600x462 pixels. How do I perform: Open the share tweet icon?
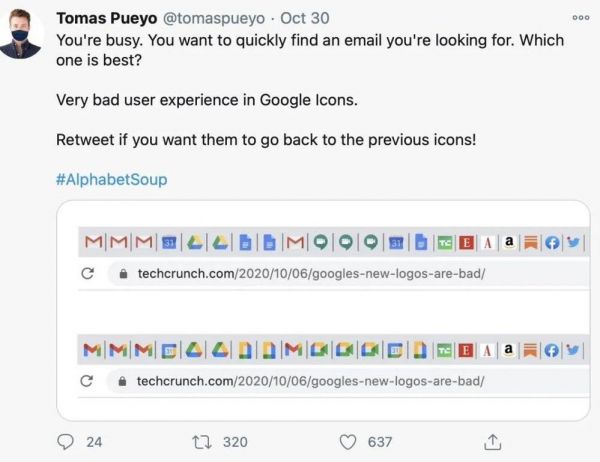492,441
